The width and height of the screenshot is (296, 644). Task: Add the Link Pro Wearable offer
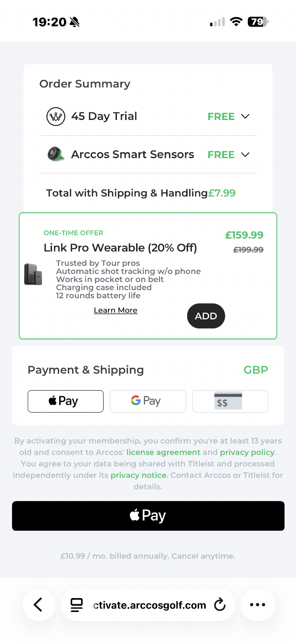pyautogui.click(x=206, y=316)
